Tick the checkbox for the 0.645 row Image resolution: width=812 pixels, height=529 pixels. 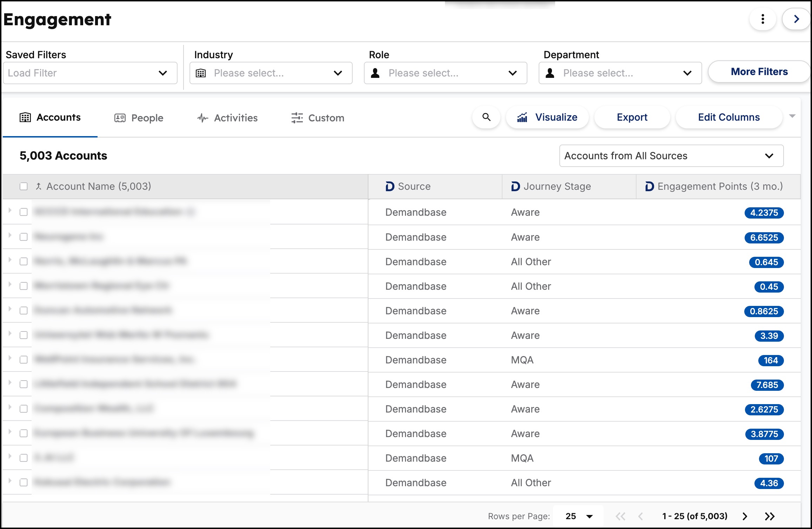[24, 261]
